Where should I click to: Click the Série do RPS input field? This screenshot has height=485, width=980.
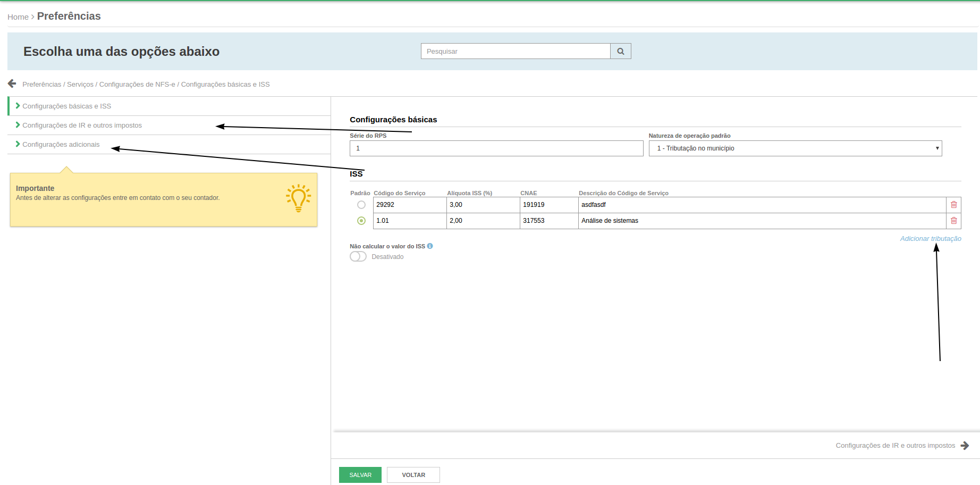click(496, 148)
